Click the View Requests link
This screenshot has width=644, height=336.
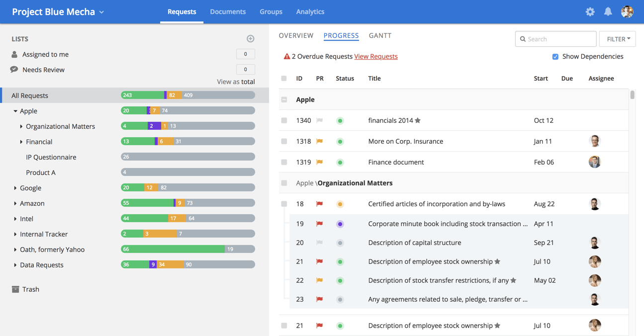pos(375,57)
